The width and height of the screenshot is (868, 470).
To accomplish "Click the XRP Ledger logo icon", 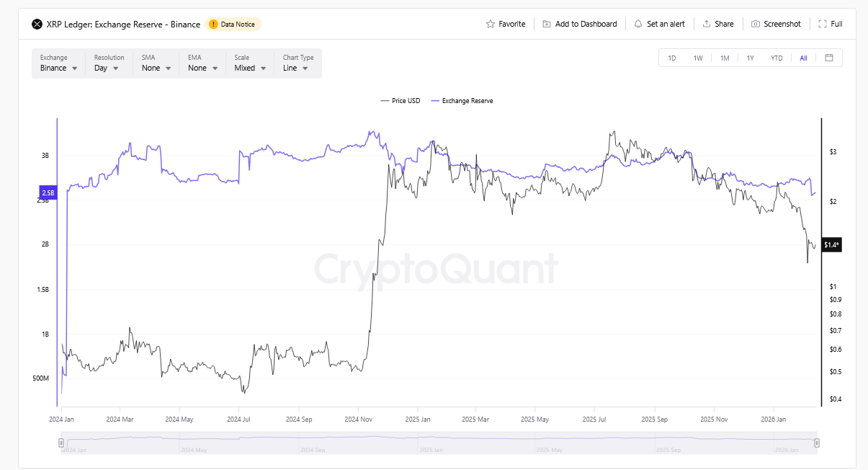I will point(36,24).
